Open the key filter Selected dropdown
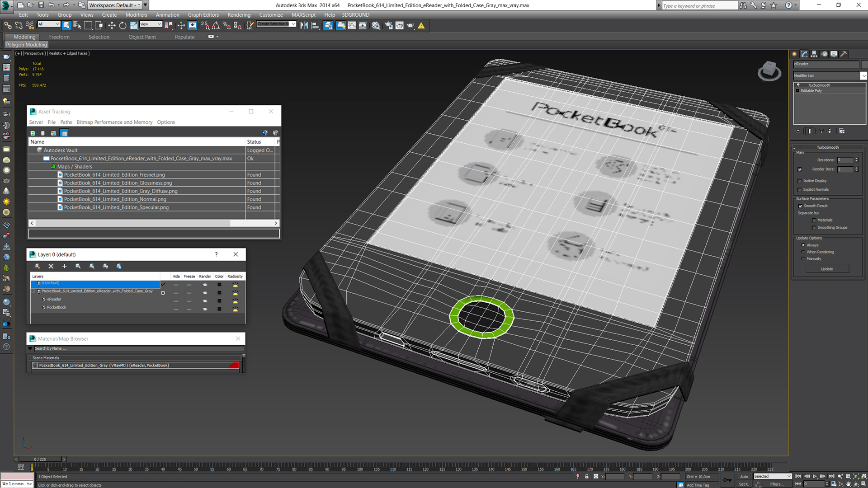 tap(772, 476)
